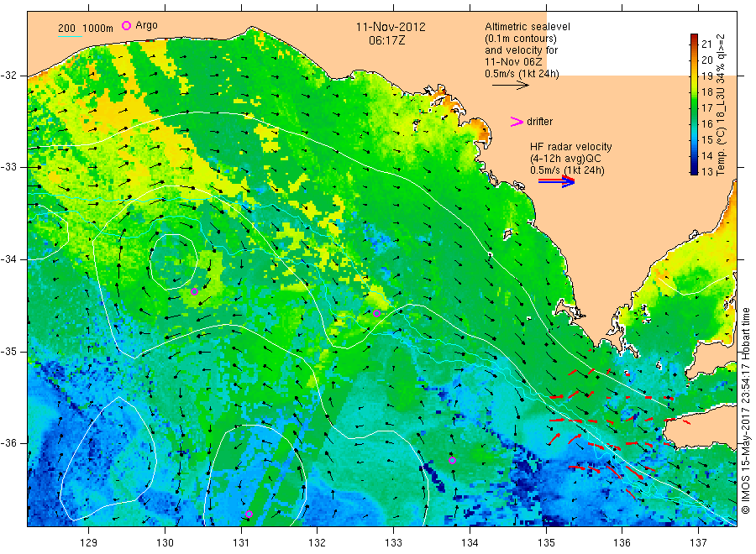Screen dimensions: 756x554
Task: Click the magenta Argo circle in the legend
Action: tap(126, 25)
